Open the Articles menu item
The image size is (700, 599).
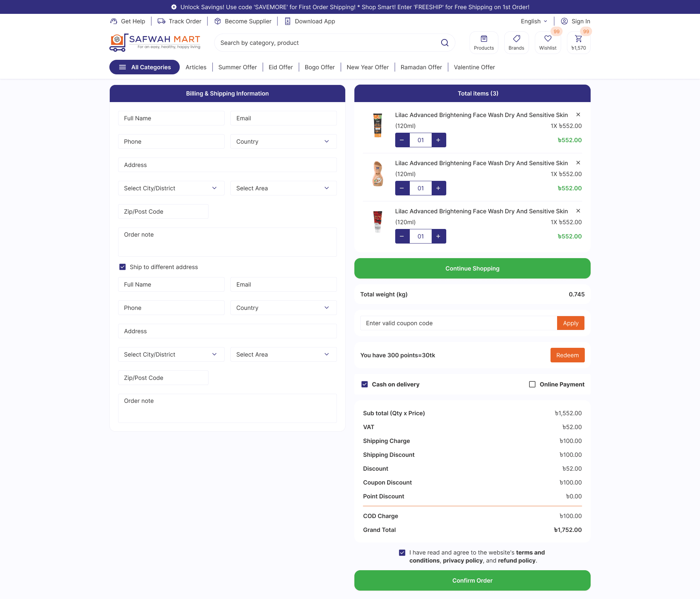point(196,67)
